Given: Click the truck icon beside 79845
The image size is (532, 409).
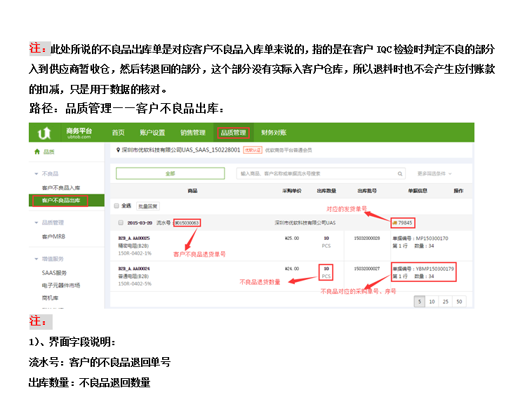Looking at the screenshot, I should coord(394,222).
